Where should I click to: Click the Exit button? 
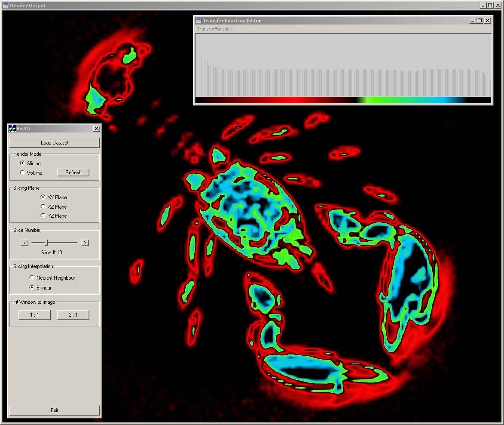pyautogui.click(x=54, y=410)
